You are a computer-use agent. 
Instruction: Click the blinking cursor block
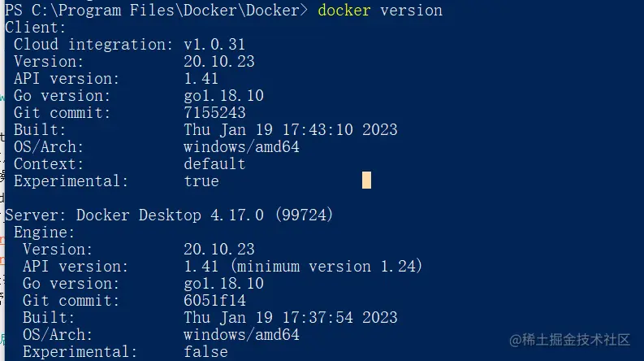point(367,180)
